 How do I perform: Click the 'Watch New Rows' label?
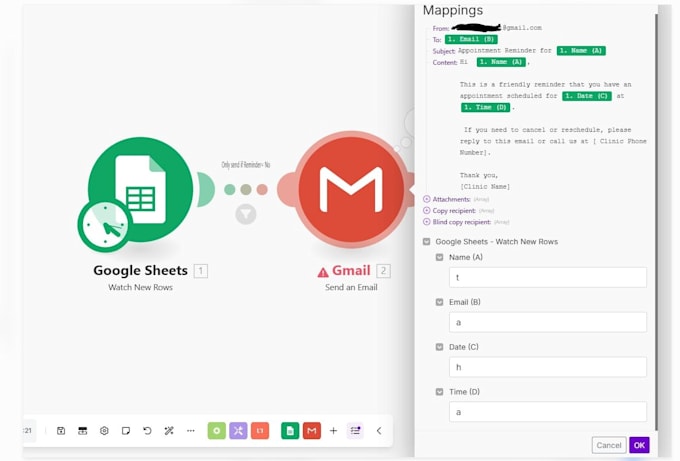[x=140, y=287]
